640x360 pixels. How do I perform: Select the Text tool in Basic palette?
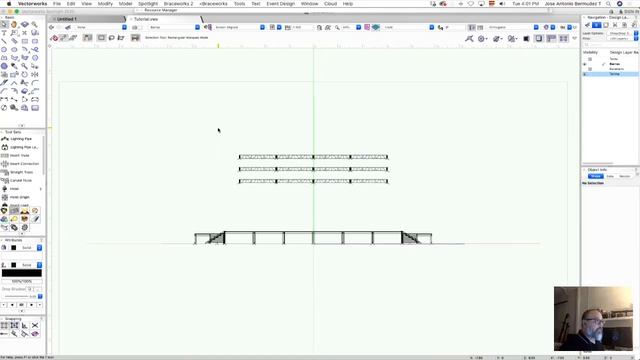(x=4, y=33)
